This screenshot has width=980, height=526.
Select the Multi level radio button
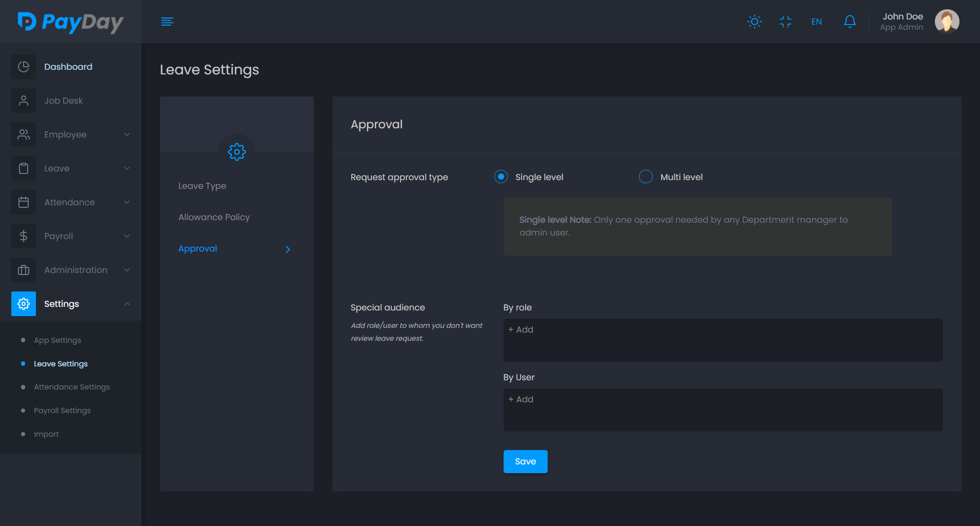[646, 177]
